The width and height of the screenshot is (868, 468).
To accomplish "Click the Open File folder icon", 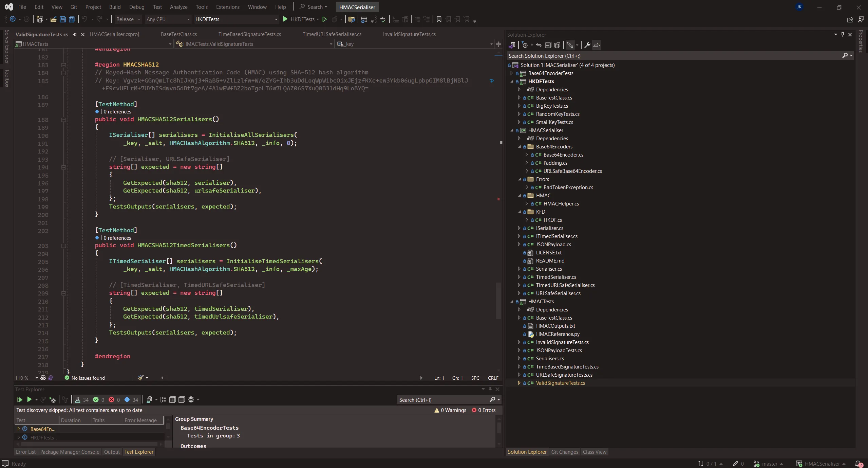I will tap(53, 19).
